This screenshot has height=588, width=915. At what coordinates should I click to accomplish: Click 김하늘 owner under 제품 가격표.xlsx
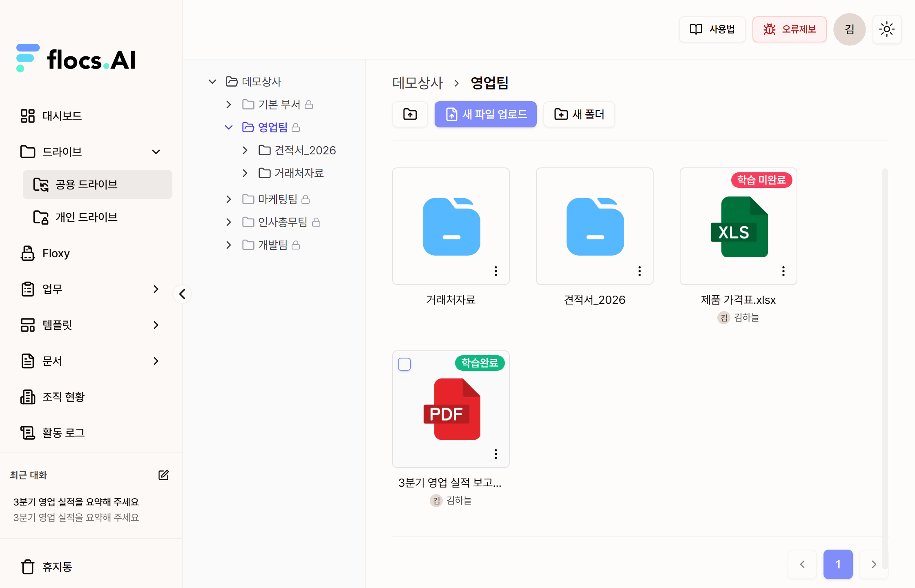point(739,318)
